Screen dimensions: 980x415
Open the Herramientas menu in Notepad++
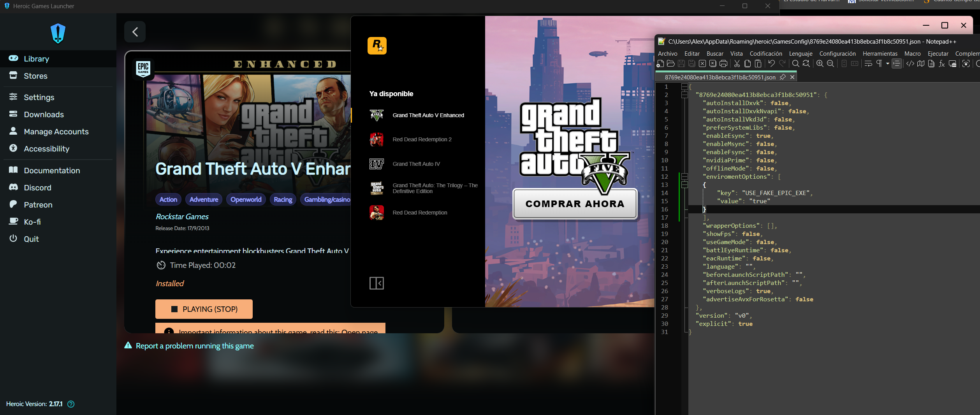tap(880, 54)
